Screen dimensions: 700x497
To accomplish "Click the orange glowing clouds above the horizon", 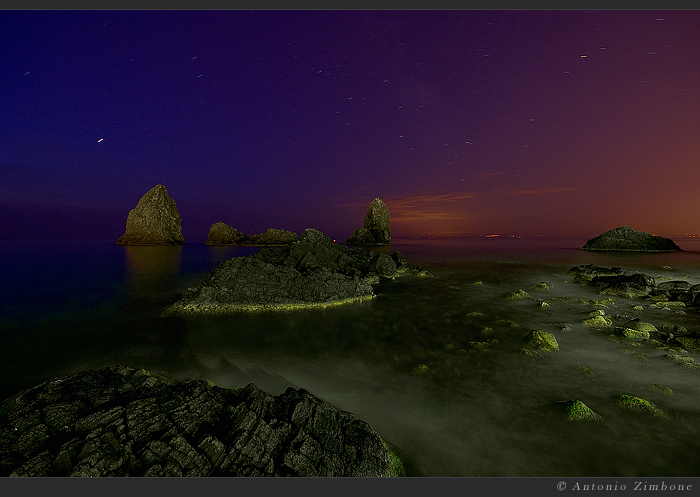I will click(x=430, y=207).
